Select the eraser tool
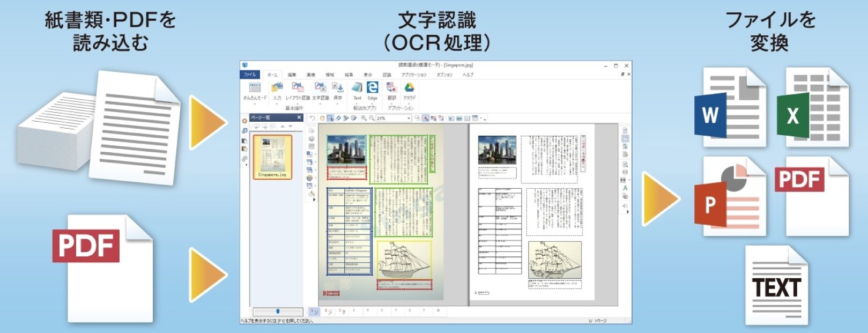The width and height of the screenshot is (868, 333). pos(338,118)
